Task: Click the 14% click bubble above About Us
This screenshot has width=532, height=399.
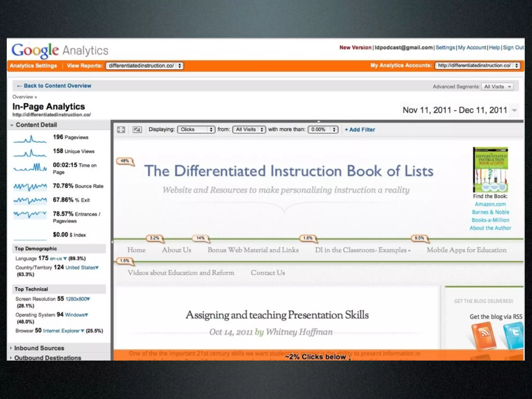Action: pos(200,238)
